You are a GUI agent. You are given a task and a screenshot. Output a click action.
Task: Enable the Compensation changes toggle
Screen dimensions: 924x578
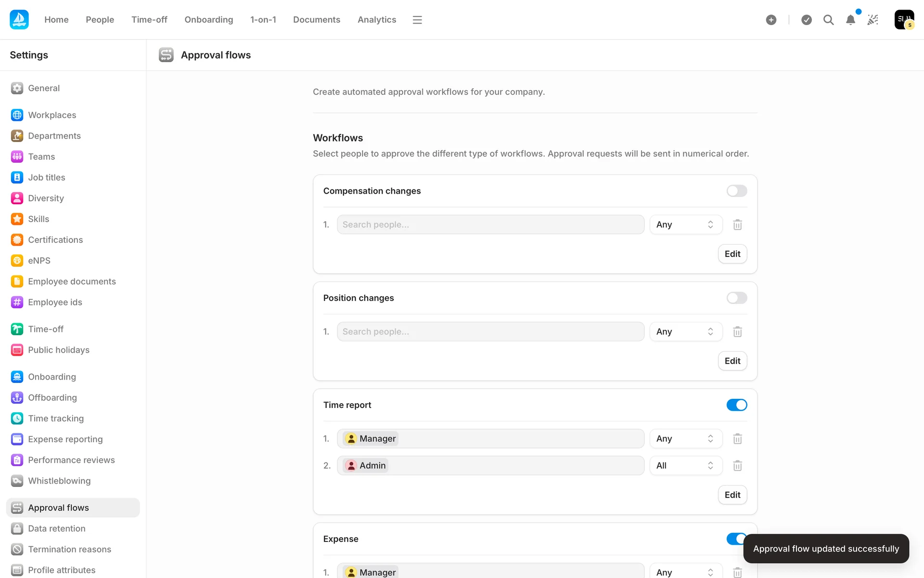tap(736, 191)
